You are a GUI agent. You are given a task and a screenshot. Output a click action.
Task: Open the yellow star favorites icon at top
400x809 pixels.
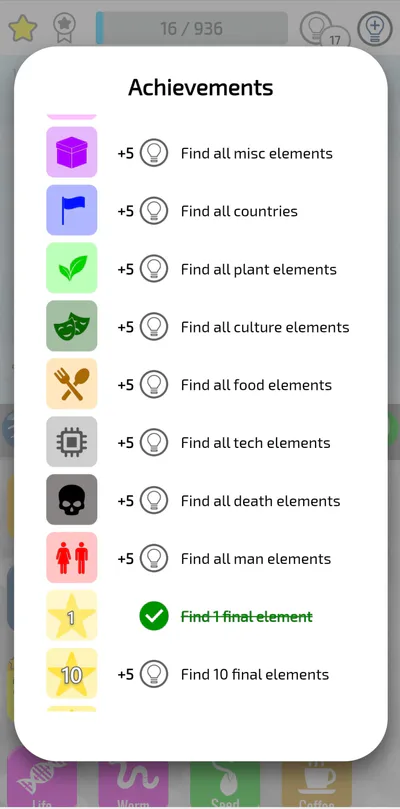(x=22, y=28)
